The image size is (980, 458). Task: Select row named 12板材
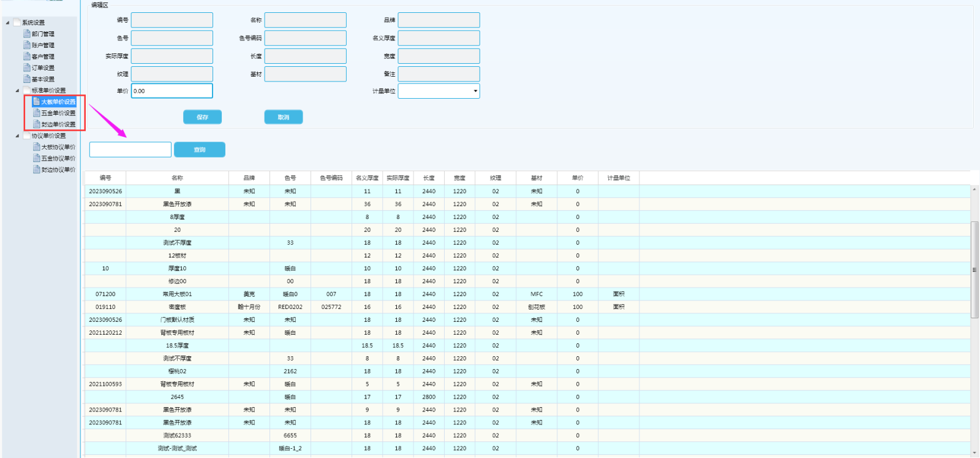click(x=527, y=256)
